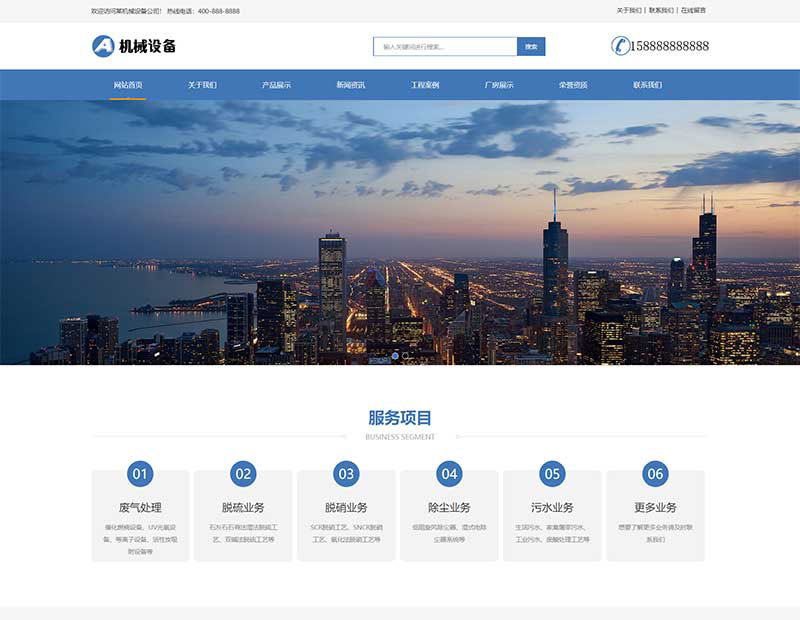Click the phone icon beside 15888888888

[x=620, y=46]
